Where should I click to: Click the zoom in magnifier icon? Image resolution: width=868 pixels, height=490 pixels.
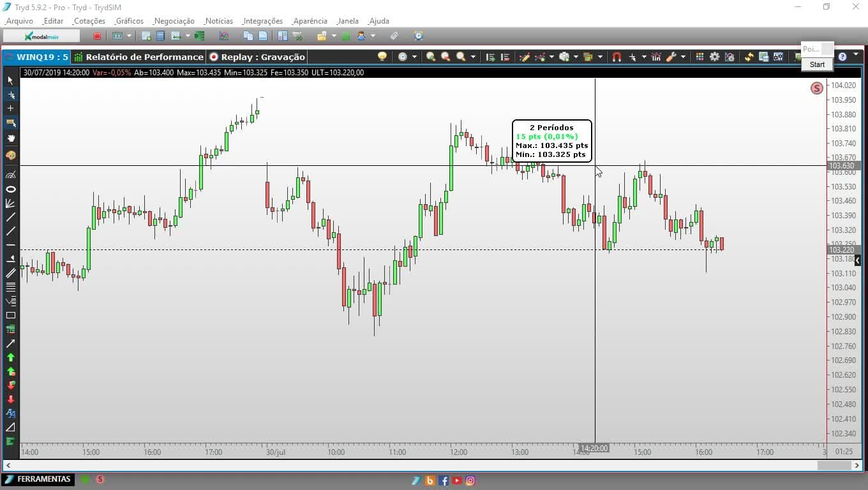point(431,57)
